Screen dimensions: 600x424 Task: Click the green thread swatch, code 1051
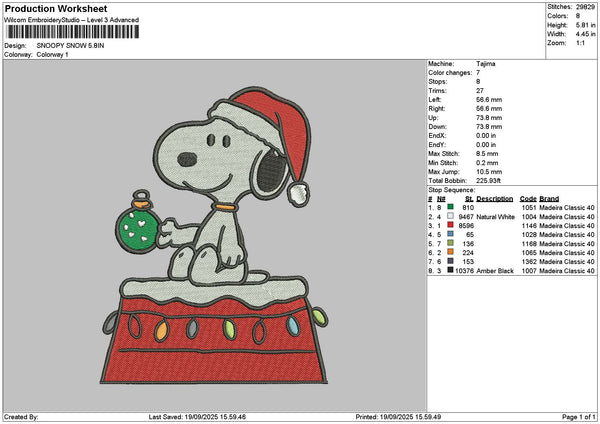[450, 207]
